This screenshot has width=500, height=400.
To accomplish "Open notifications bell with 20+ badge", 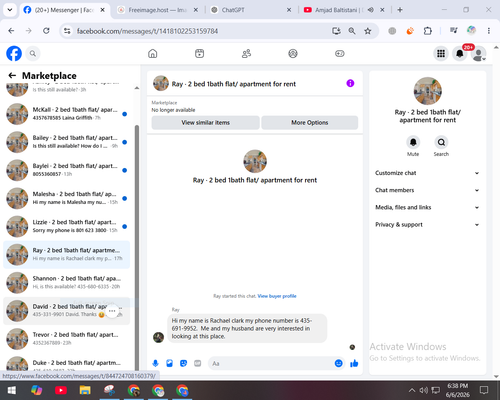I will [x=460, y=53].
